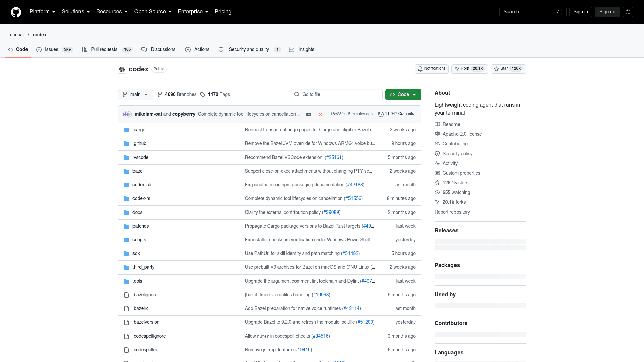Click the codex repository avatar icon
Screen dimensions: 644x362
122,69
